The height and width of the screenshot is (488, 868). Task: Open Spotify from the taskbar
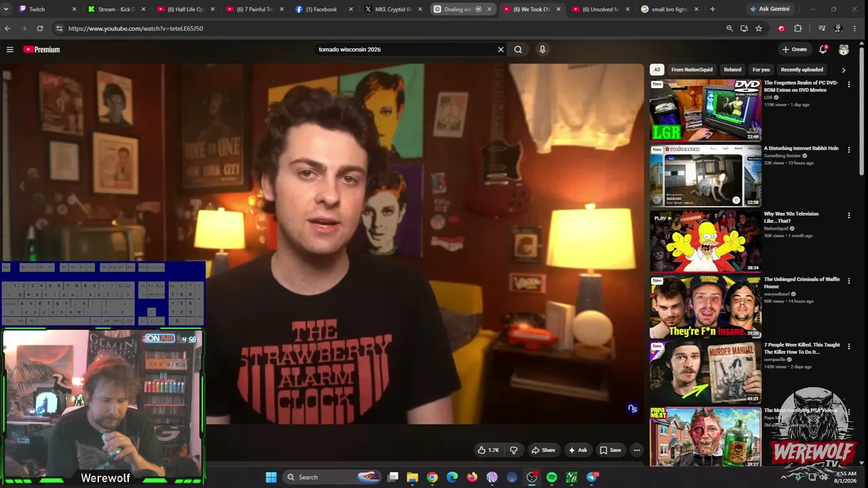click(551, 477)
